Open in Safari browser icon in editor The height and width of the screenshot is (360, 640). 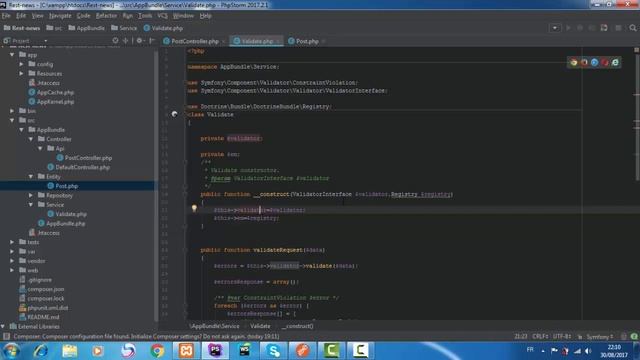(x=594, y=62)
